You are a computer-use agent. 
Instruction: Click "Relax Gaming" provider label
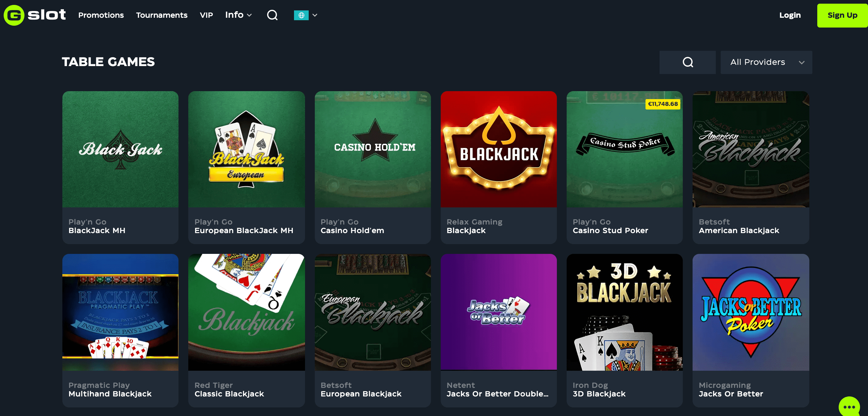click(474, 222)
